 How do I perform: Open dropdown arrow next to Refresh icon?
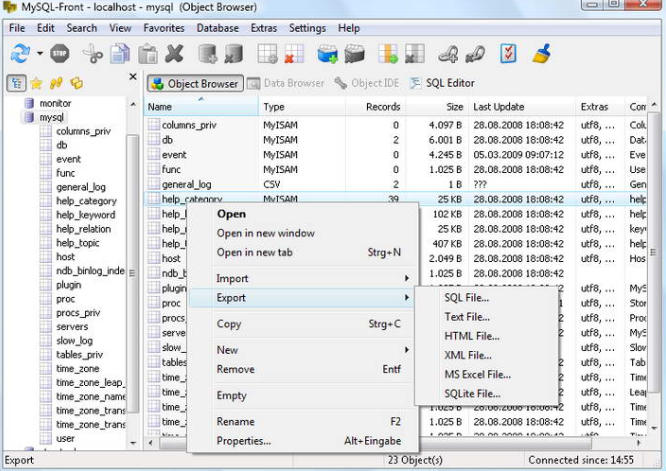pyautogui.click(x=40, y=54)
